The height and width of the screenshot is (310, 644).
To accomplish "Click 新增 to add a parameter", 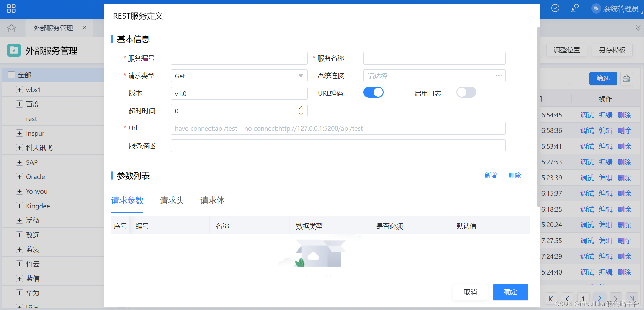I will 491,175.
